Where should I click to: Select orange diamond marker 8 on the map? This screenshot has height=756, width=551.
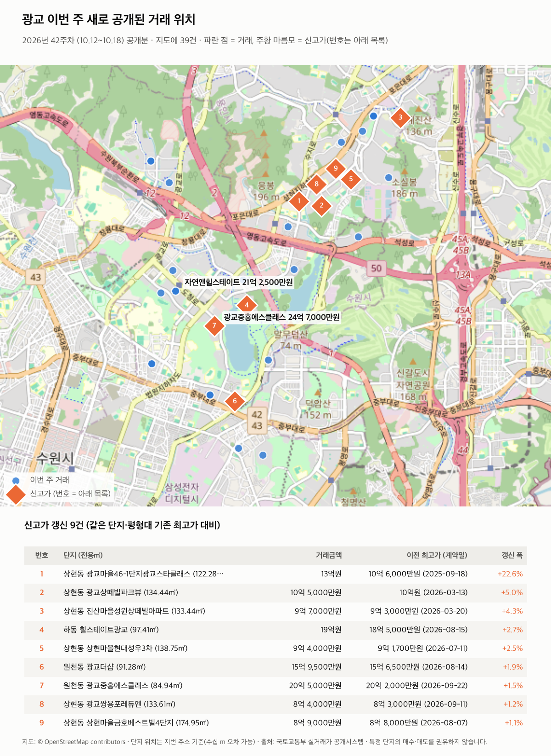tap(316, 184)
